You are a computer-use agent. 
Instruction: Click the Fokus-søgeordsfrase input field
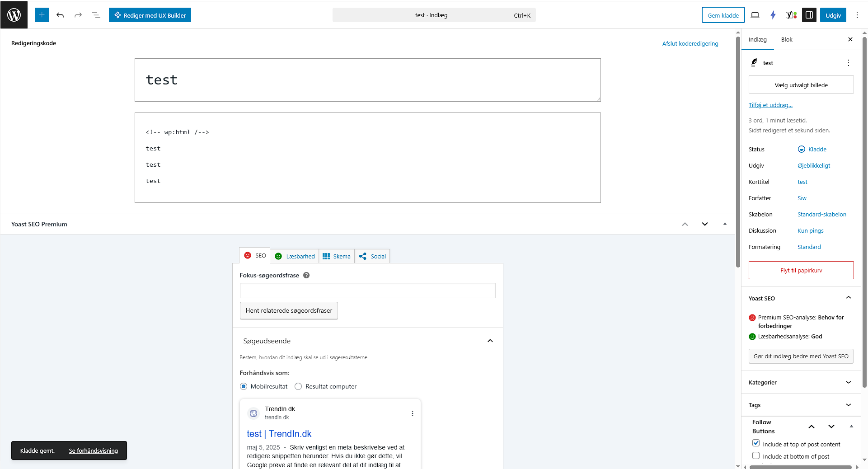(367, 291)
